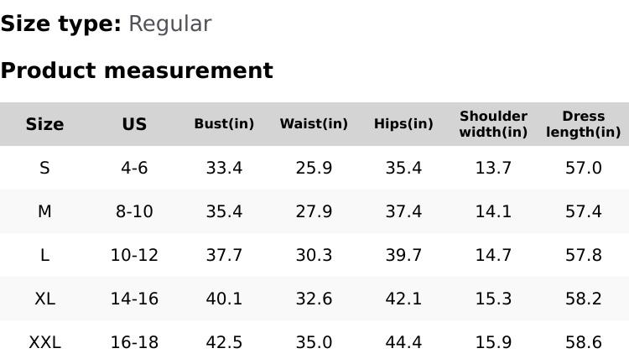Select the bust value 37.7

[x=224, y=255]
